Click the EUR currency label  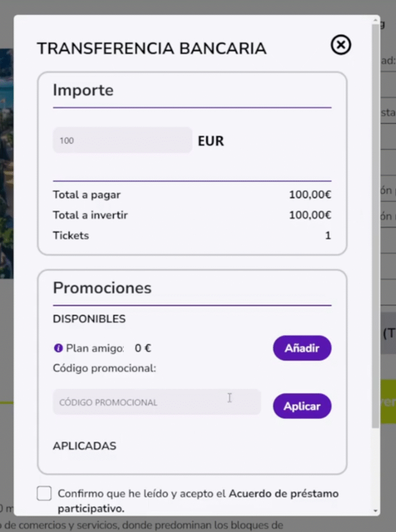(x=211, y=141)
